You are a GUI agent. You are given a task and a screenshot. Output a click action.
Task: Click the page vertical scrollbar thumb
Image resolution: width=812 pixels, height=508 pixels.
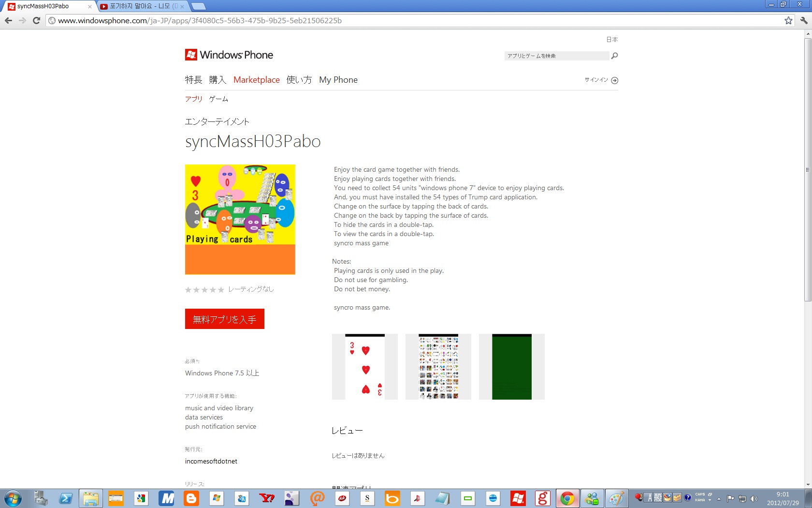tap(808, 169)
